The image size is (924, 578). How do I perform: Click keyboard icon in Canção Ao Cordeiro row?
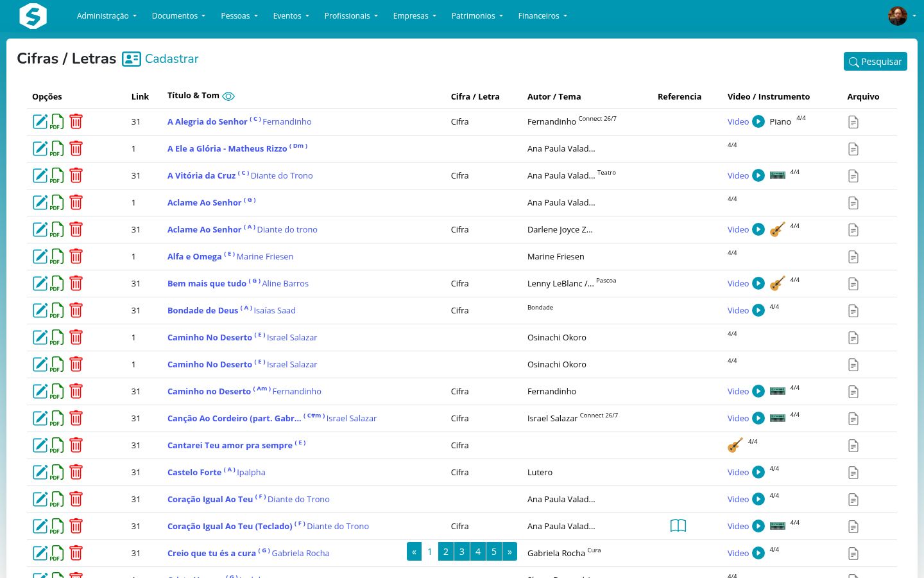coord(777,418)
